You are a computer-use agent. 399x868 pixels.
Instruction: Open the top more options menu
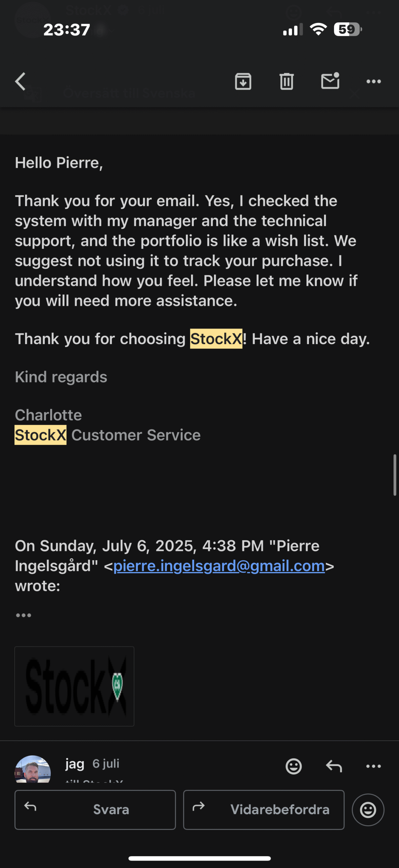pyautogui.click(x=374, y=81)
